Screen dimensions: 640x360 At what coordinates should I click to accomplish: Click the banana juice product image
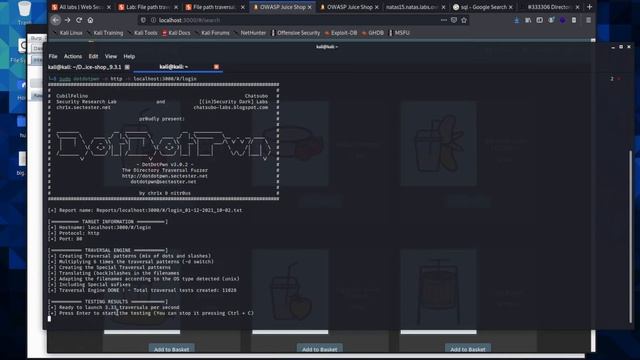coord(438,144)
